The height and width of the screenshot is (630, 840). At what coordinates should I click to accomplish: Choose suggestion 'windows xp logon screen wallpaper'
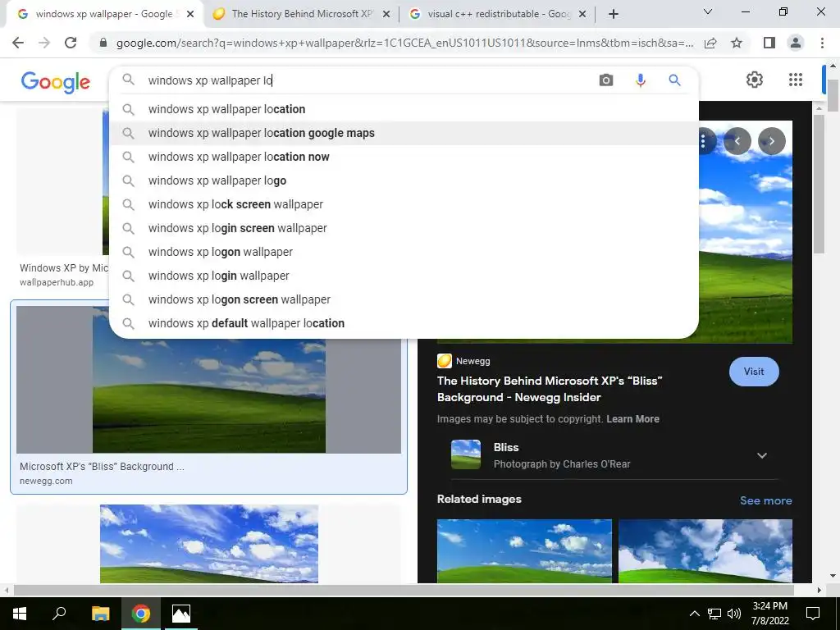404,299
